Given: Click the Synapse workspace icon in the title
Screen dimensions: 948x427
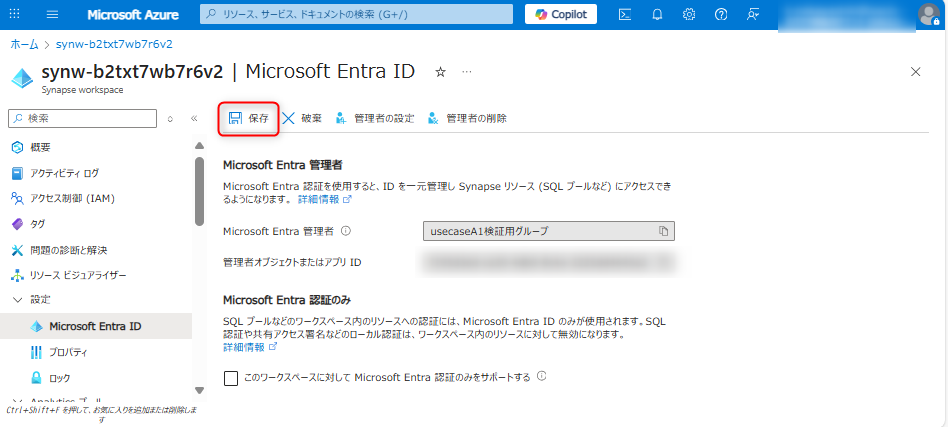Looking at the screenshot, I should tap(24, 79).
